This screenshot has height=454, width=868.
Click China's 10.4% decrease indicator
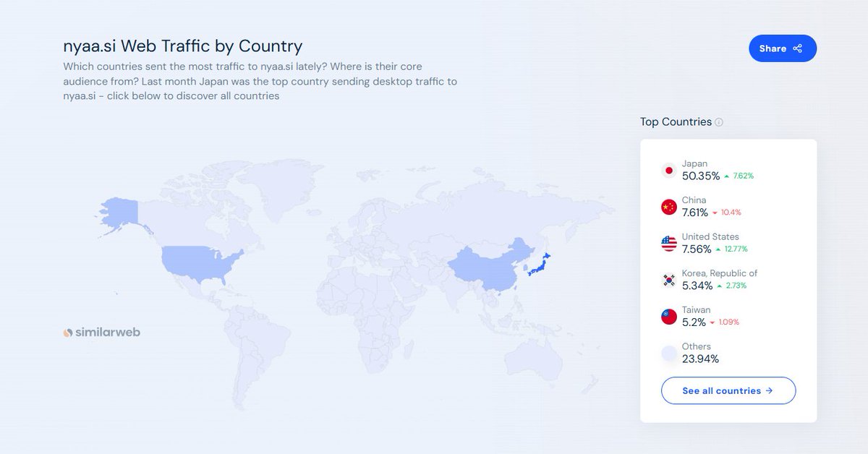[x=727, y=213]
